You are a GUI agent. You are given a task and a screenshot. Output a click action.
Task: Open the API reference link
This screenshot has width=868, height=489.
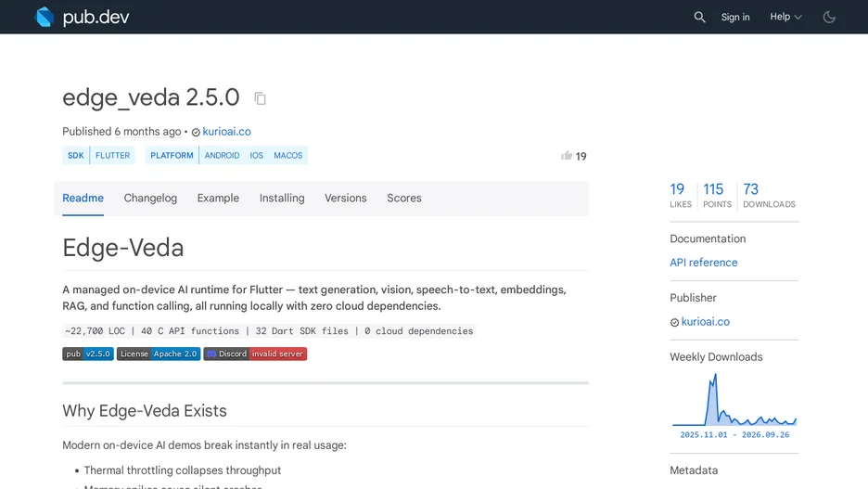[x=704, y=263]
